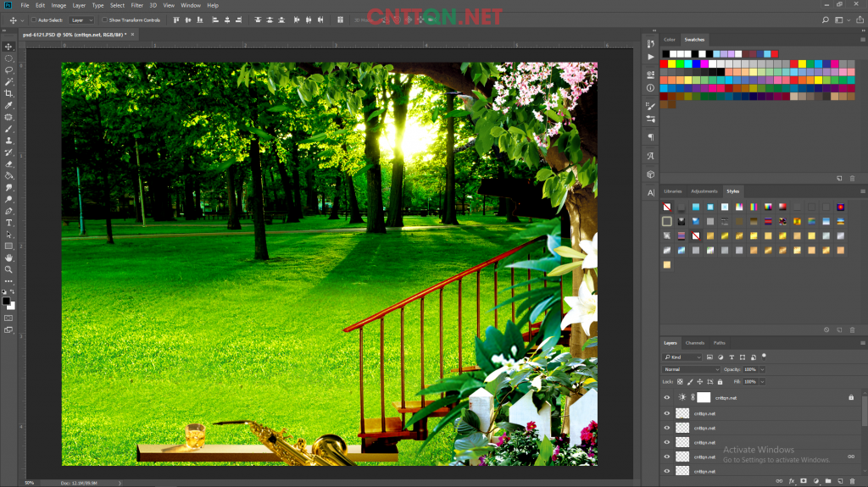This screenshot has width=868, height=487.
Task: Activate the Horizontal Type tool
Action: click(8, 223)
